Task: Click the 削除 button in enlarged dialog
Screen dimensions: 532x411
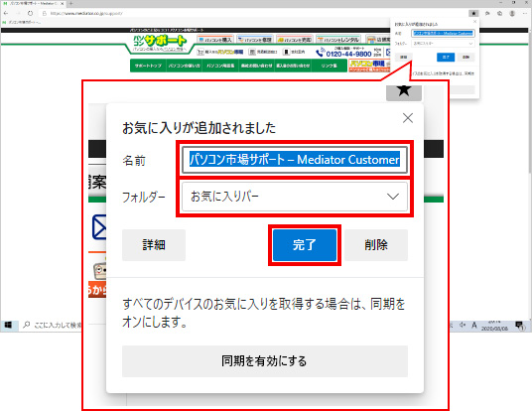Action: tap(376, 245)
